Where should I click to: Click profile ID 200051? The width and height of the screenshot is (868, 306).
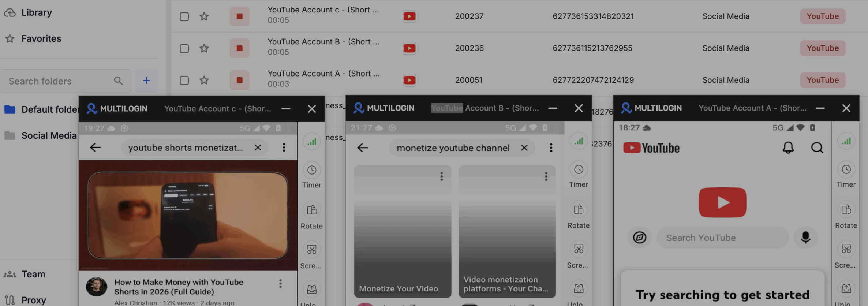pos(469,80)
